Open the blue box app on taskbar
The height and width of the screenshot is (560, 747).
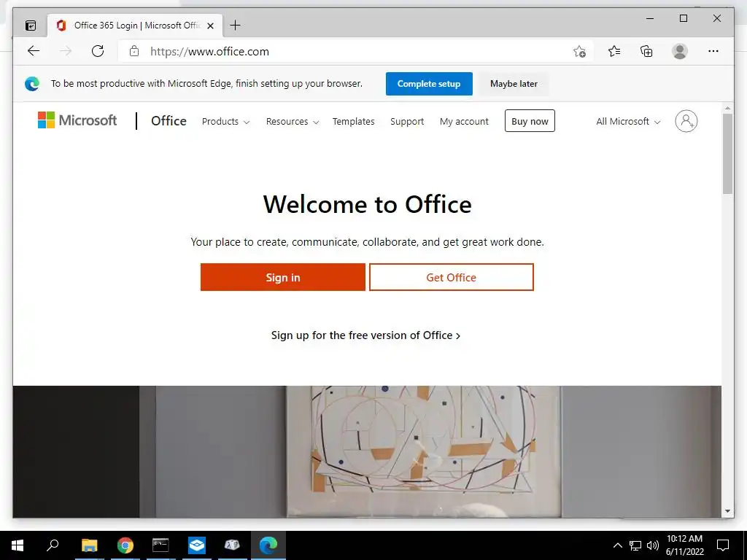click(197, 545)
